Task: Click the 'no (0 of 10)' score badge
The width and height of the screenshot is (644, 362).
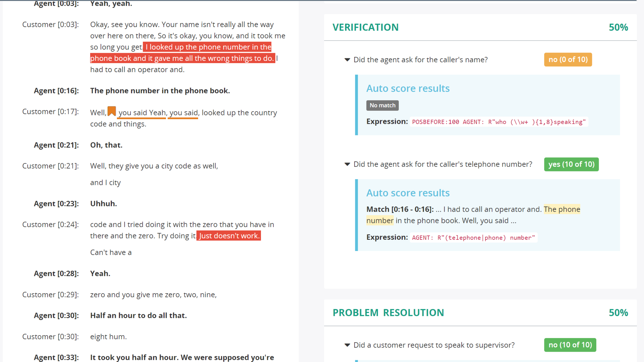Action: point(568,59)
